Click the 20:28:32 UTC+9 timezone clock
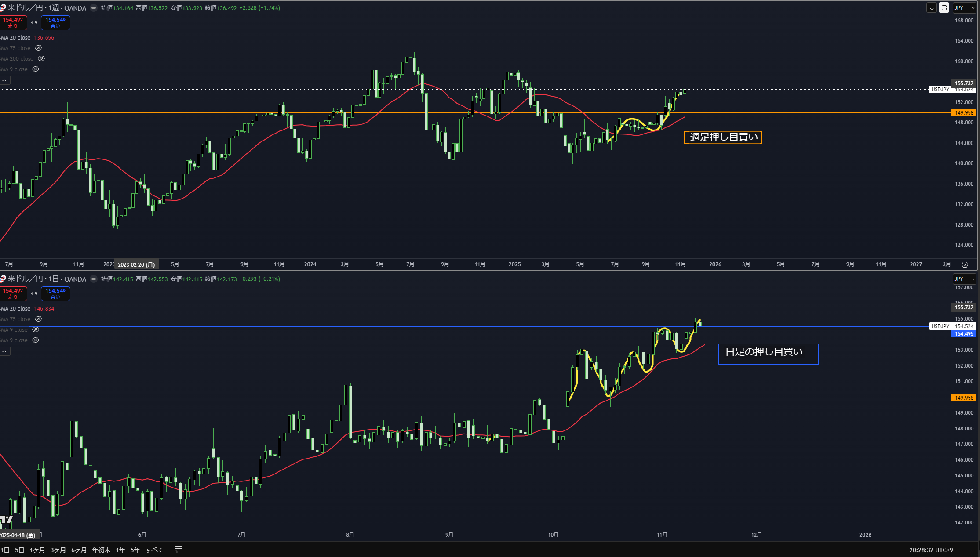 [x=931, y=550]
